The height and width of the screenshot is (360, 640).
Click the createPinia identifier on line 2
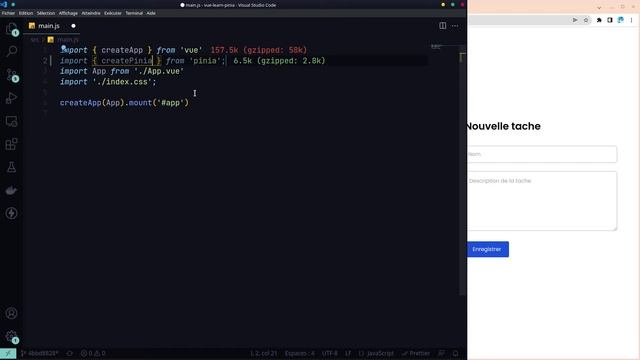(x=127, y=61)
